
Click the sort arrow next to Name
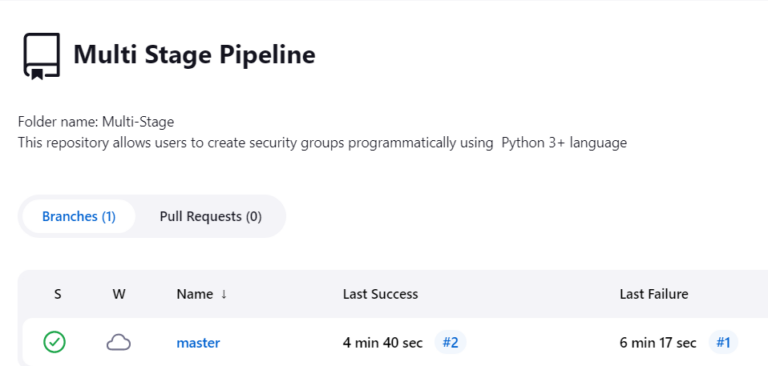[x=224, y=294]
